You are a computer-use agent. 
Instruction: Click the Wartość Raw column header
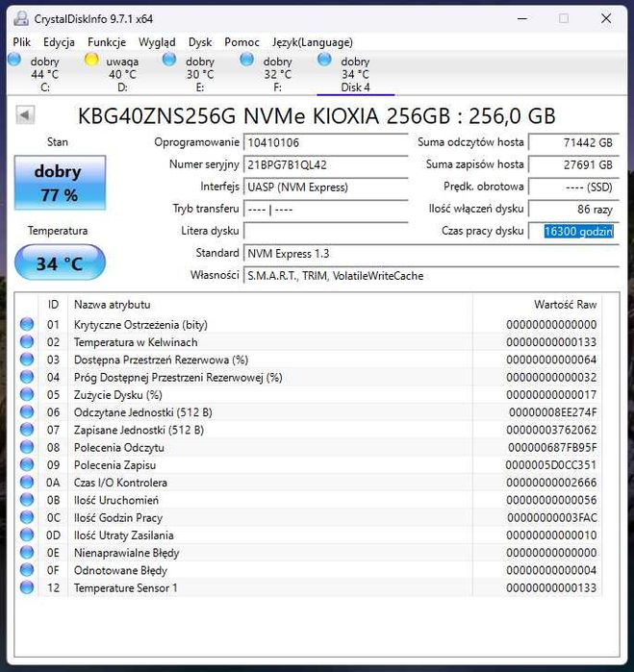[566, 305]
